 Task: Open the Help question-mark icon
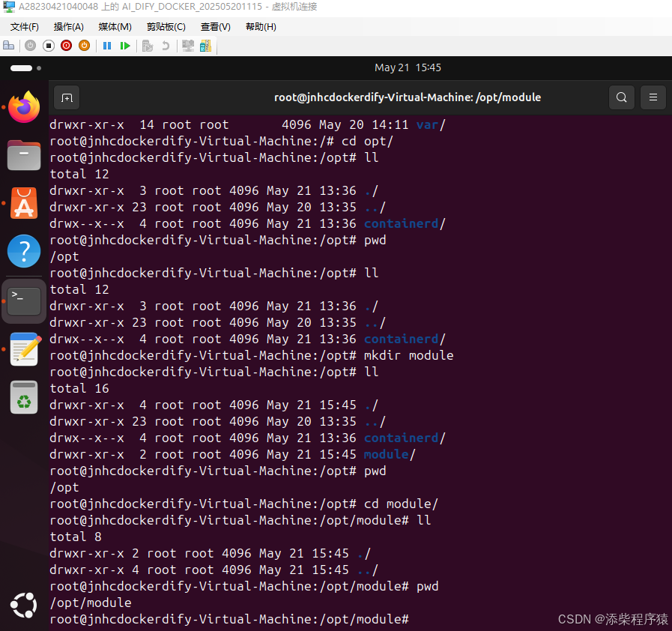click(24, 251)
